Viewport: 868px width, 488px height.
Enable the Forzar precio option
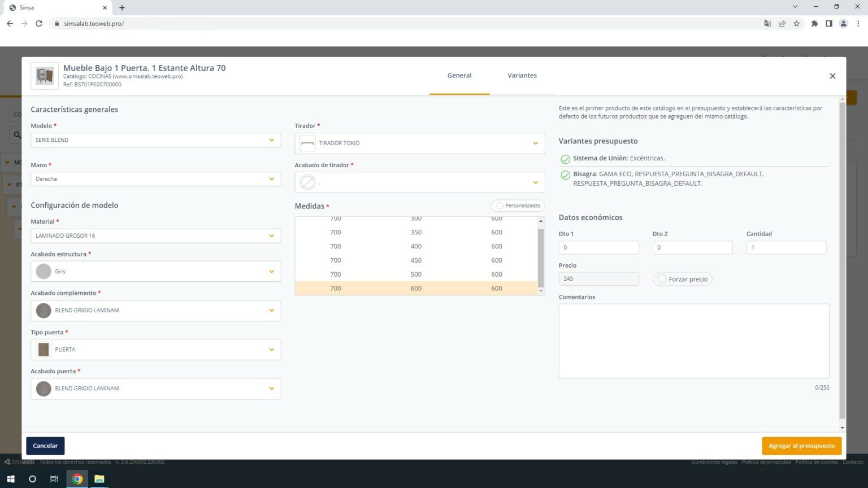(x=662, y=278)
